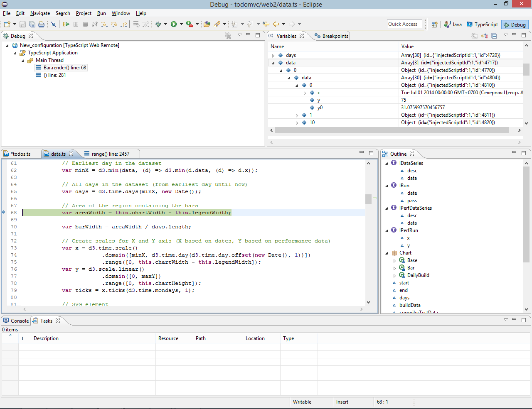532x409 pixels.
Task: Sort Tasks by Description column
Action: [x=93, y=338]
